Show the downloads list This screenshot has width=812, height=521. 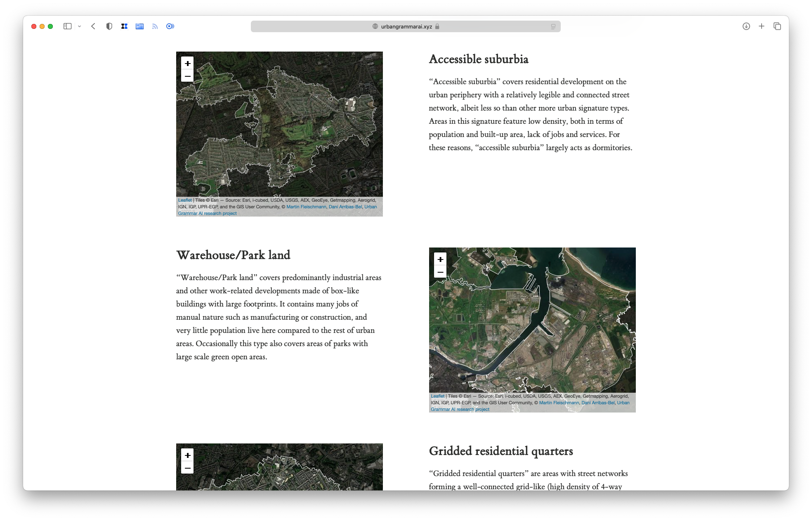pos(746,26)
